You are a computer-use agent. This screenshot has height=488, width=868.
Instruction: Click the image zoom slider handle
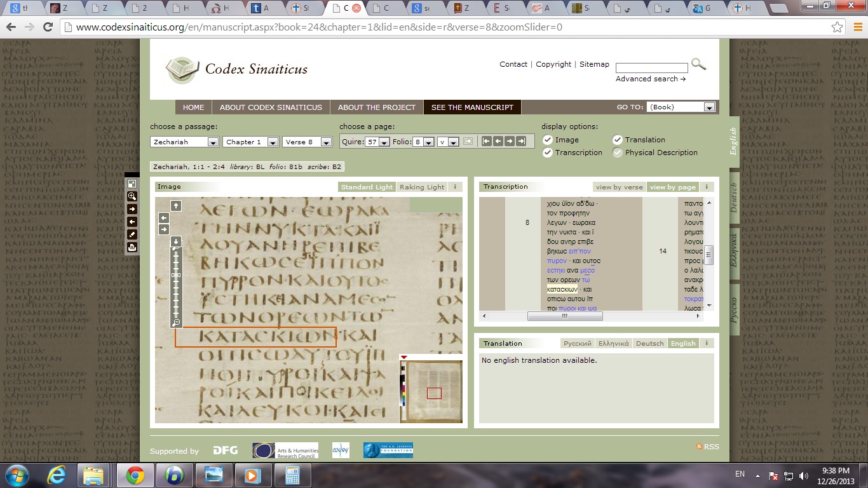pos(176,275)
